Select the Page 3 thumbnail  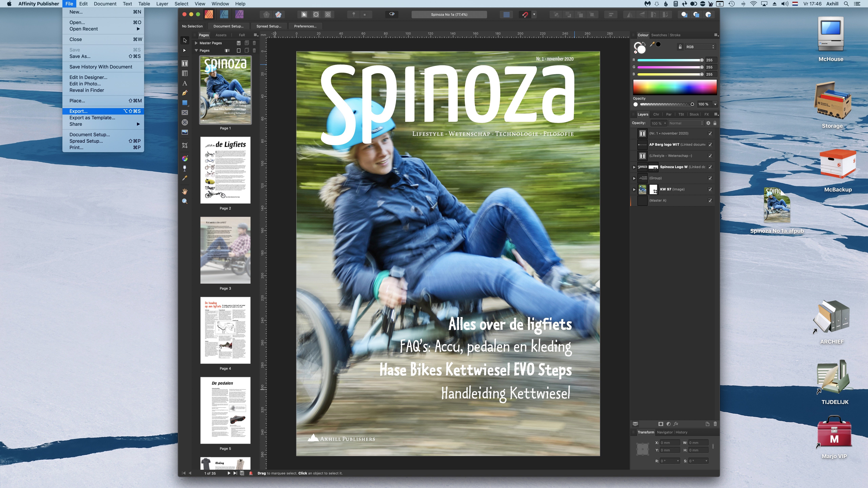click(x=225, y=250)
